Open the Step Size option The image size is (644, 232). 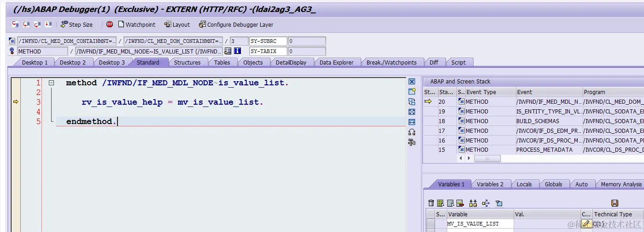pyautogui.click(x=76, y=24)
